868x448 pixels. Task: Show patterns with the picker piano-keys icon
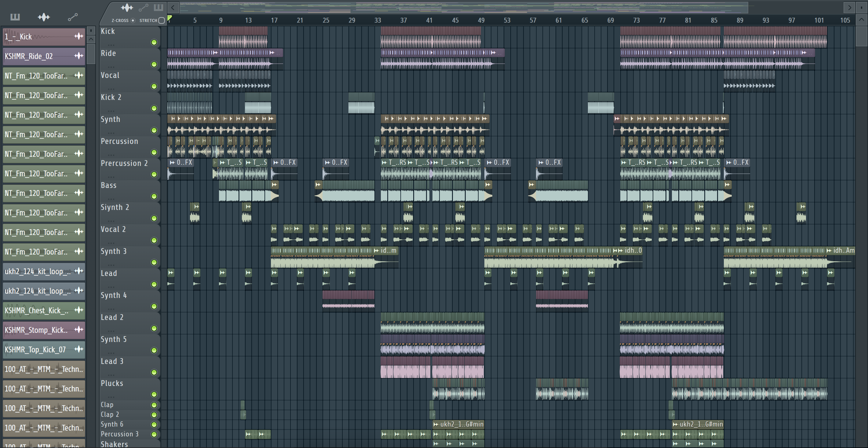[15, 17]
